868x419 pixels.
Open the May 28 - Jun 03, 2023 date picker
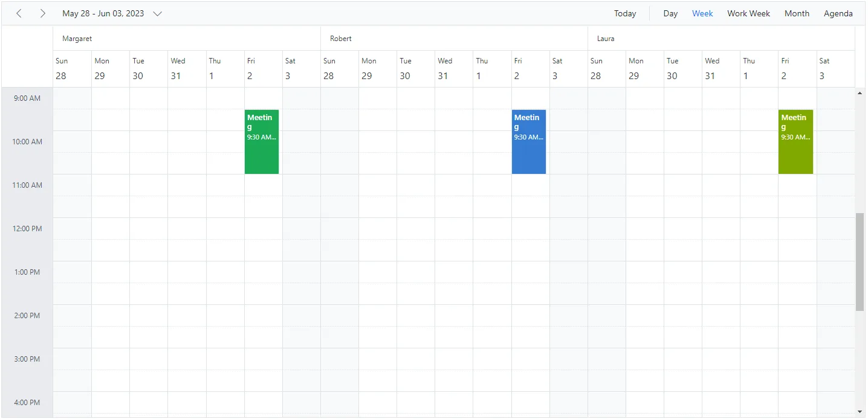pyautogui.click(x=112, y=13)
